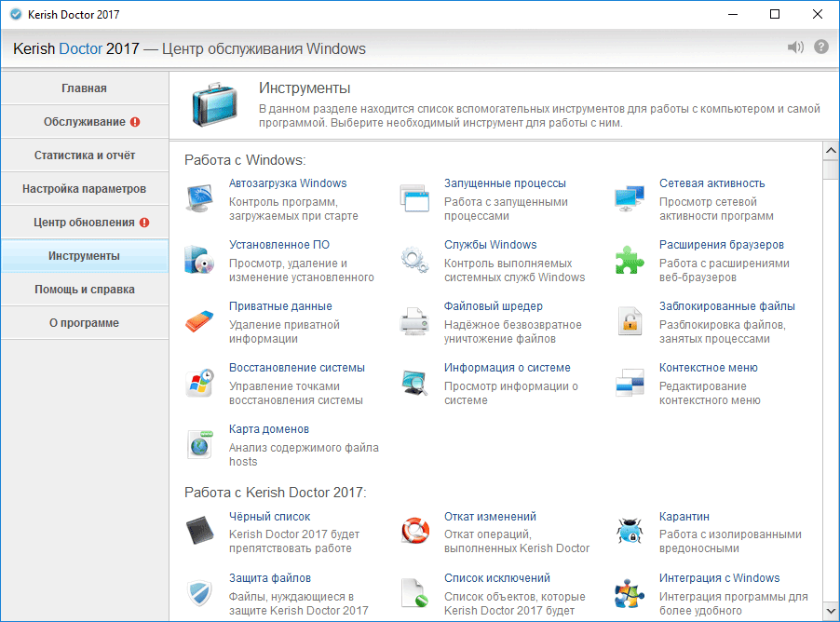The width and height of the screenshot is (840, 622).
Task: Click the scrollbar down arrow
Action: pyautogui.click(x=831, y=613)
